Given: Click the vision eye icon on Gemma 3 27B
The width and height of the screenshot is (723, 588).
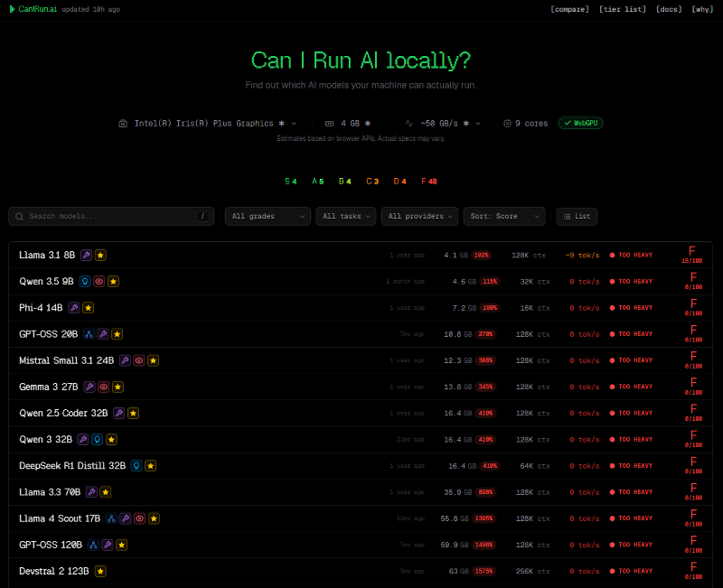Looking at the screenshot, I should click(104, 387).
